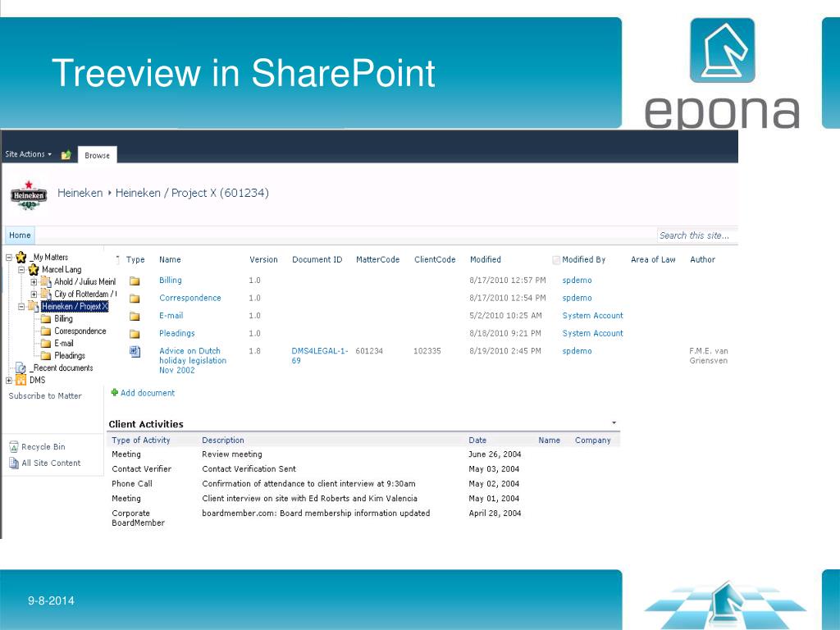Click the Correspondence folder icon in treeview
The height and width of the screenshot is (630, 840).
click(46, 331)
